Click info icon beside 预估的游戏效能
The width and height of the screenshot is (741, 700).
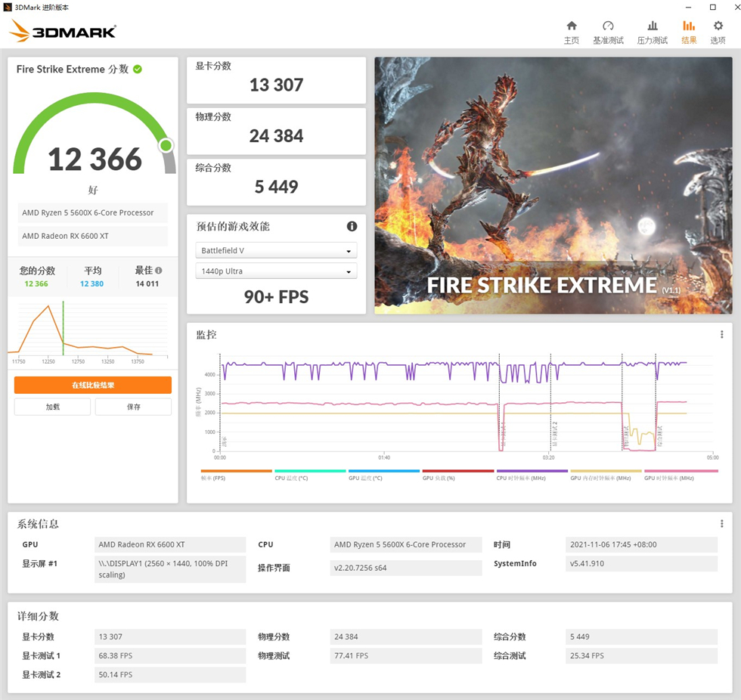click(352, 226)
